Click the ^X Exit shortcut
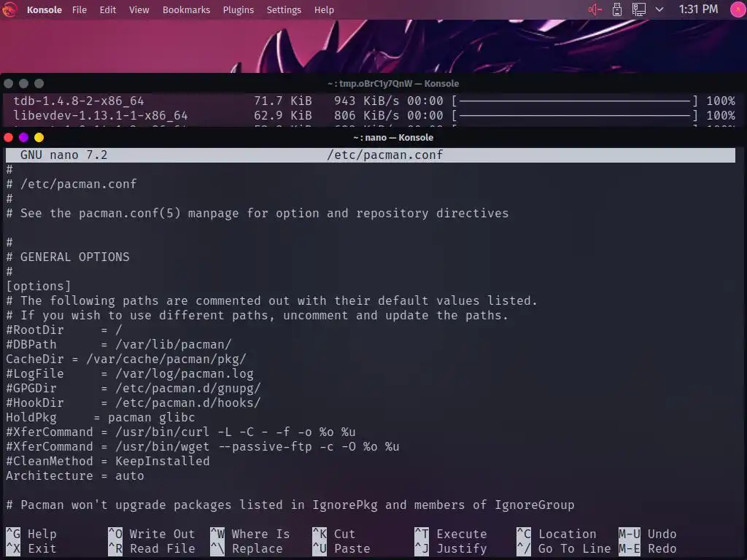This screenshot has width=747, height=560. click(31, 548)
